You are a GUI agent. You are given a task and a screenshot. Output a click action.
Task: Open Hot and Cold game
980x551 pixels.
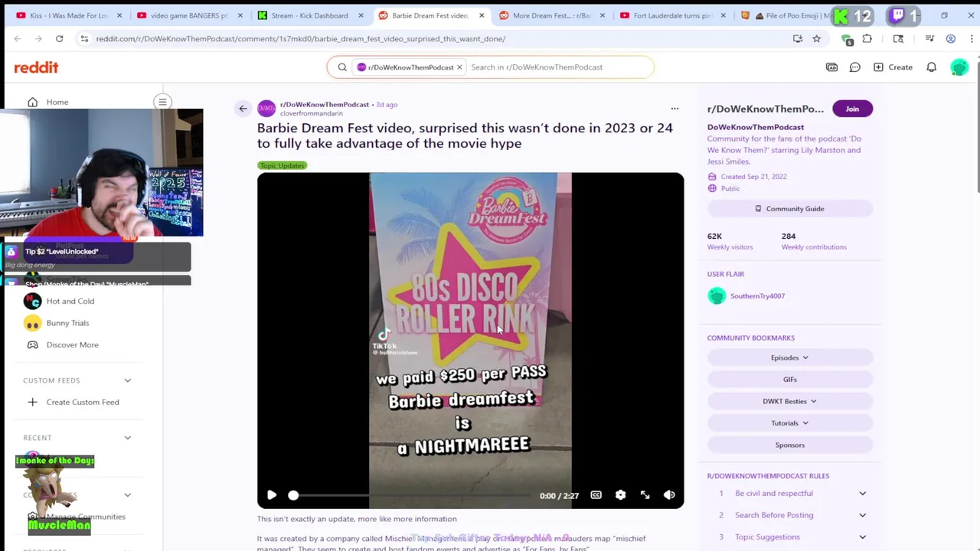(x=70, y=301)
